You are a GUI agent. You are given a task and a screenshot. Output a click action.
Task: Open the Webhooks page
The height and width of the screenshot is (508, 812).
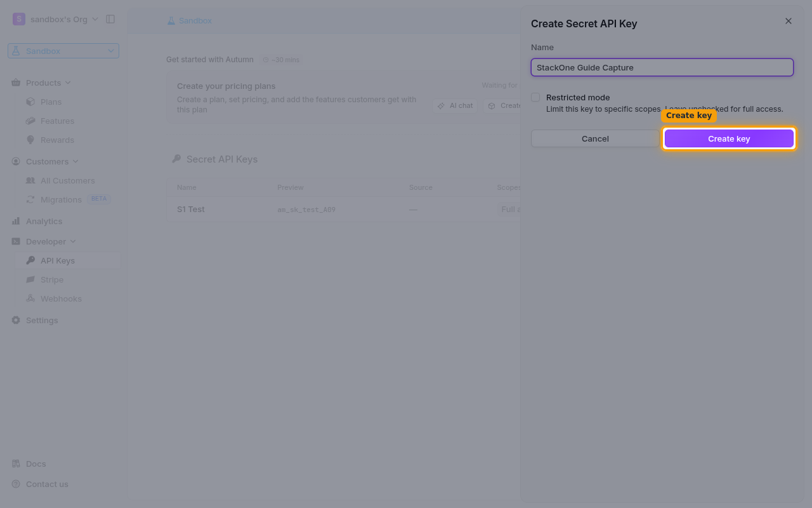coord(61,298)
